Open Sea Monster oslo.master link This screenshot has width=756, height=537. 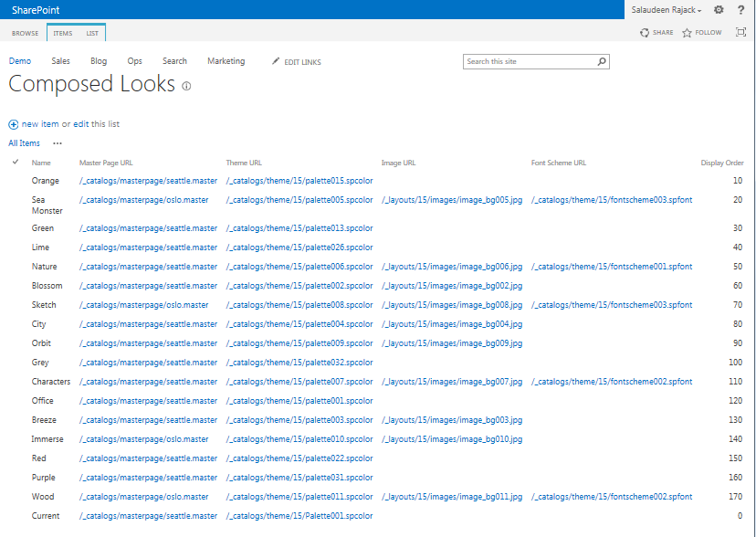(x=143, y=200)
